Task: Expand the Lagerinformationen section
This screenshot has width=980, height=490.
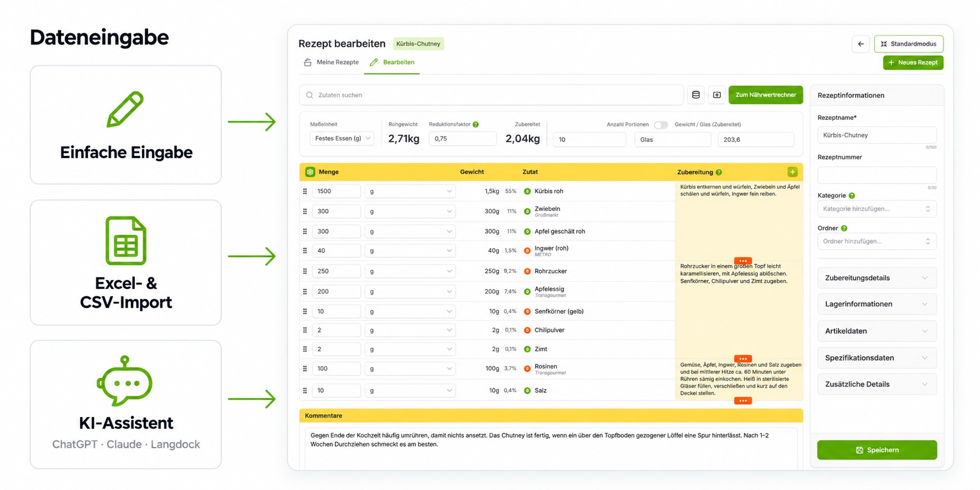Action: (877, 304)
